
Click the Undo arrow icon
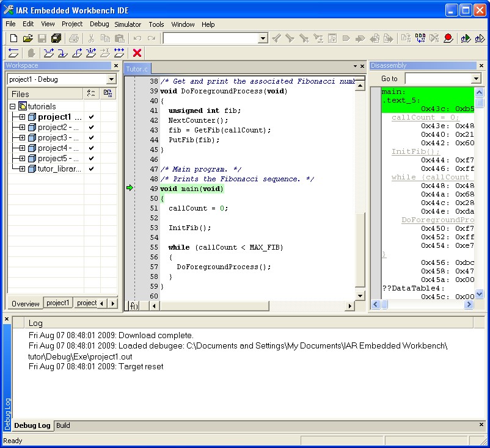(137, 38)
